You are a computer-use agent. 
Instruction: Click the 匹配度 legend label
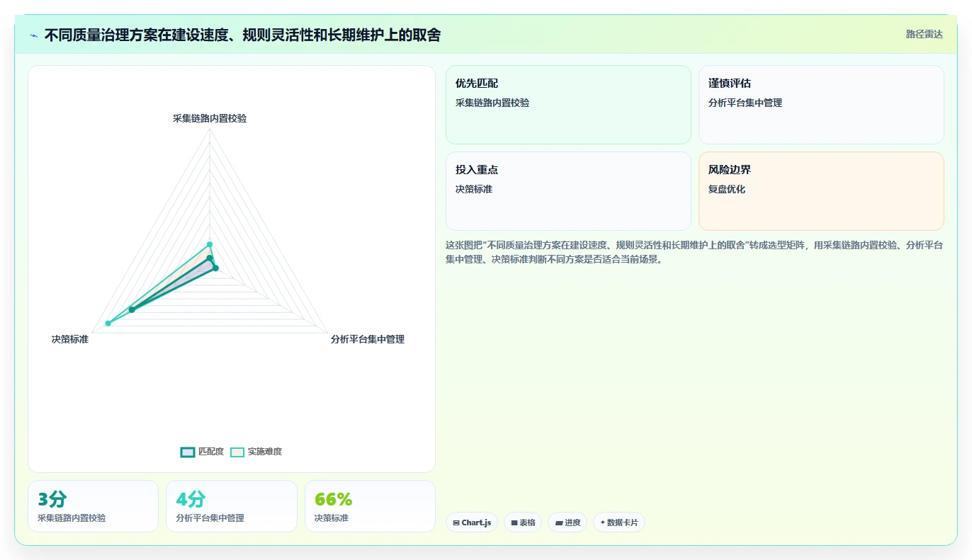pyautogui.click(x=211, y=452)
